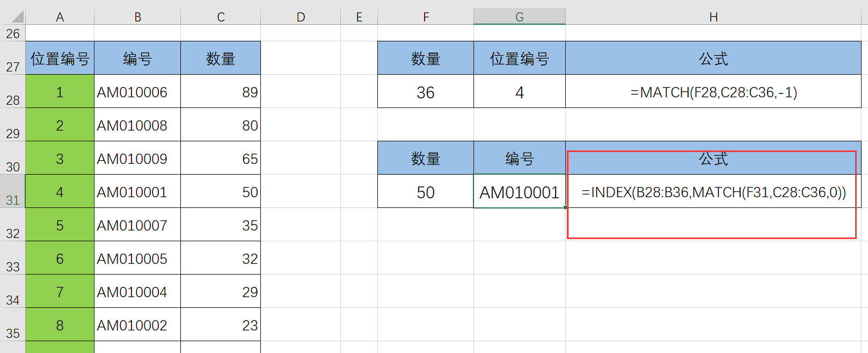Select green position cell 6
Screen dimensions: 868x353
60,258
